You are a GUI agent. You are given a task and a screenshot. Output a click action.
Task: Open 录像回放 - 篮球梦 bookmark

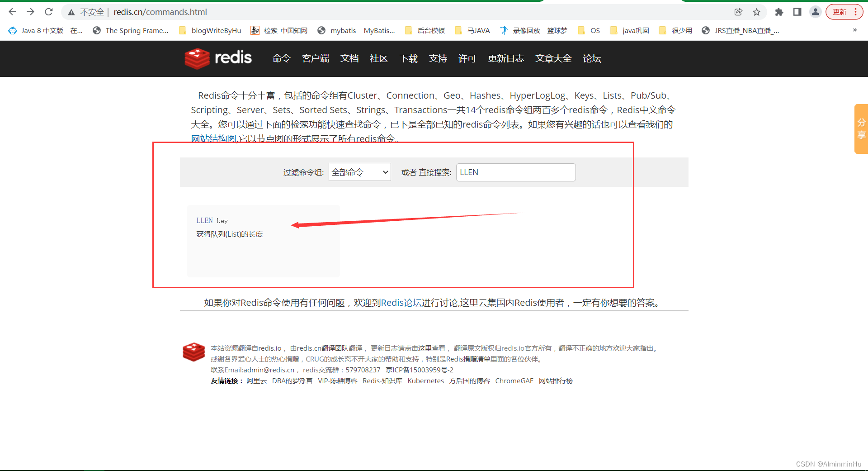pyautogui.click(x=533, y=30)
